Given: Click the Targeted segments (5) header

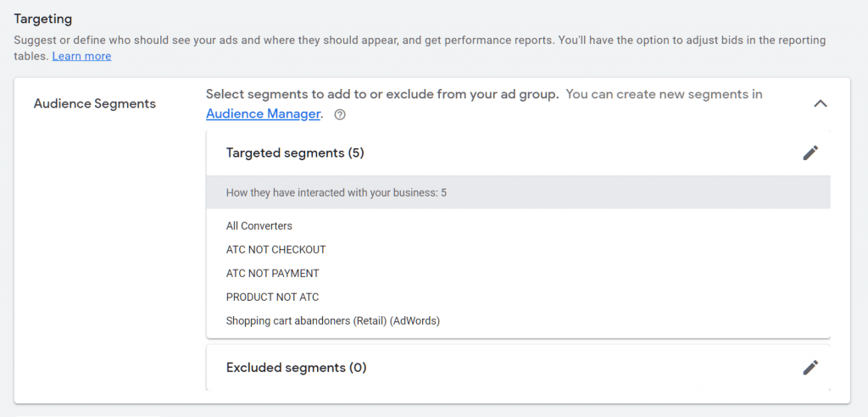Looking at the screenshot, I should coord(295,153).
